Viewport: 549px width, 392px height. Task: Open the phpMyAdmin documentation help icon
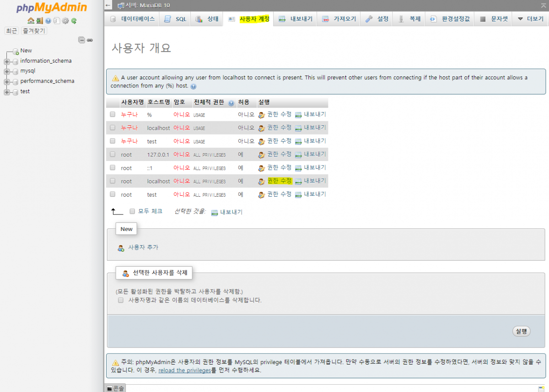click(48, 21)
